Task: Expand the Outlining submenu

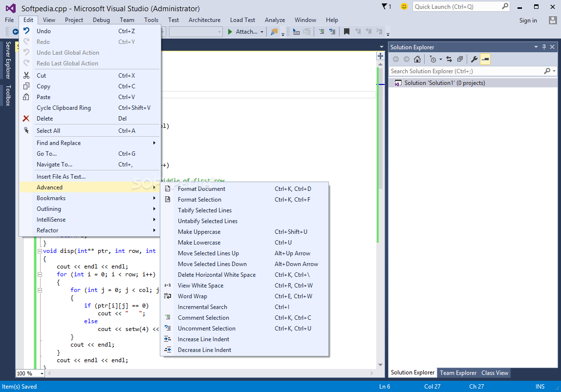Action: click(90, 208)
